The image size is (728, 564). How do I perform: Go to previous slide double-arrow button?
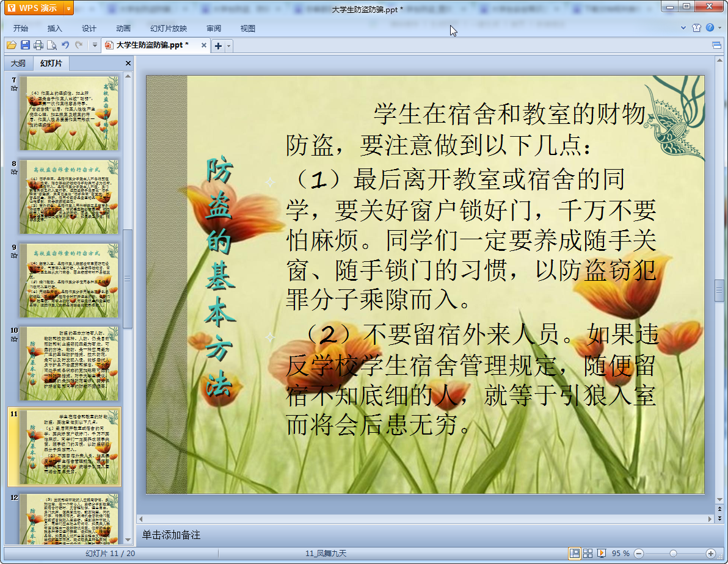(719, 509)
